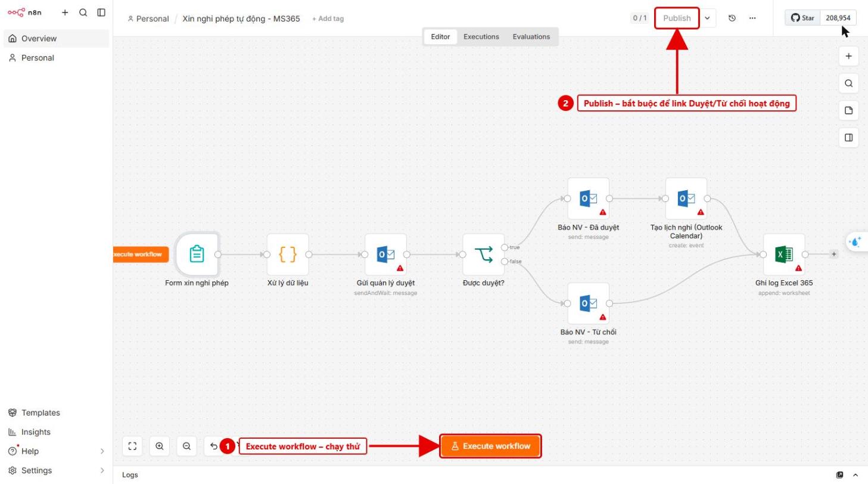Zoom in on the canvas

[160, 446]
